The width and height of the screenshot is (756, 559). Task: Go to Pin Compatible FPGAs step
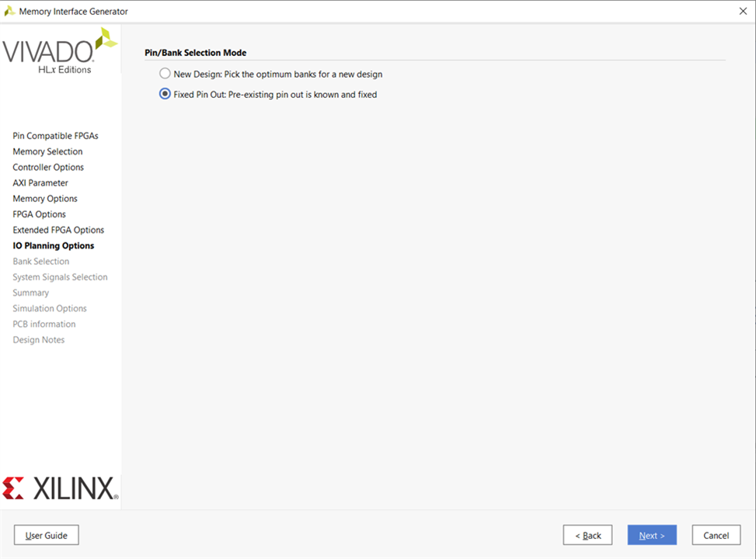point(55,136)
